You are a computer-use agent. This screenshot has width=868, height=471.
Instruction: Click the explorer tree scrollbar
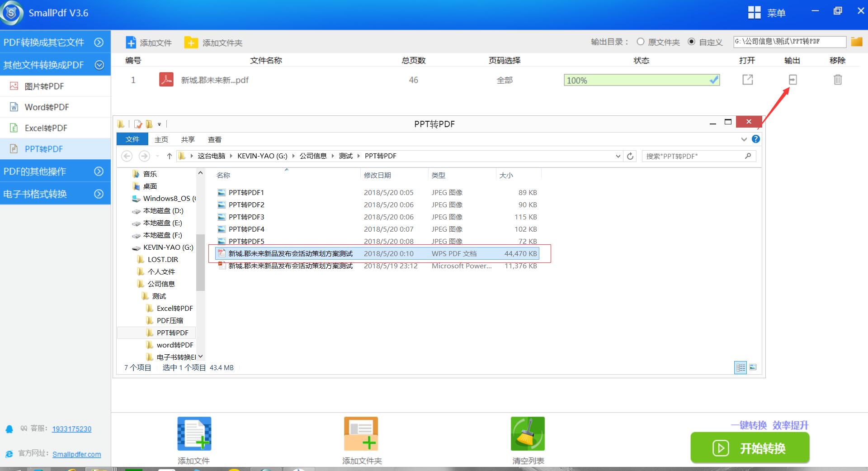click(200, 262)
